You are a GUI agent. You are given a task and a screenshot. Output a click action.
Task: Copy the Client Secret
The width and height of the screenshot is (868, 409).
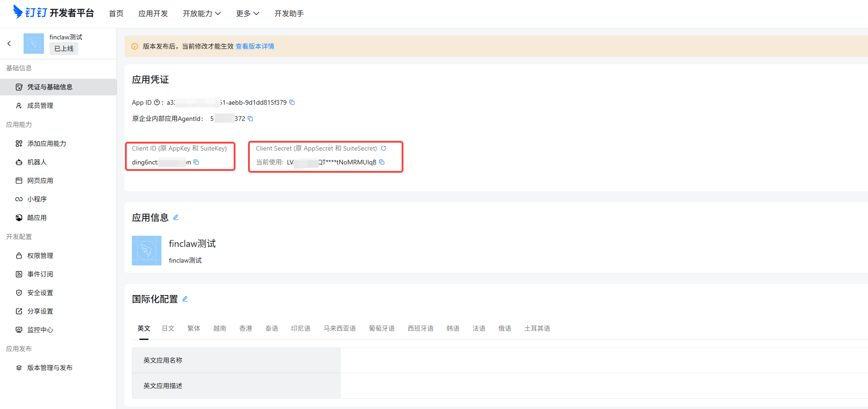click(x=382, y=162)
